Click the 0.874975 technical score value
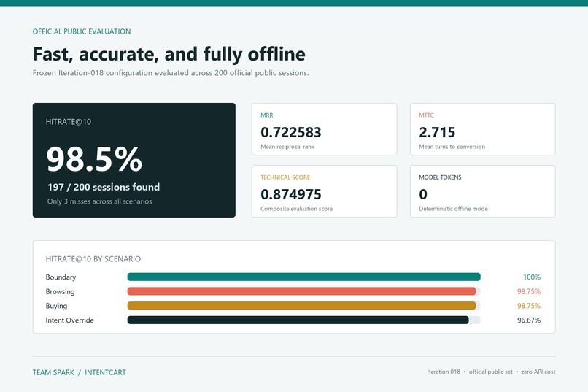This screenshot has height=392, width=588. (x=291, y=194)
